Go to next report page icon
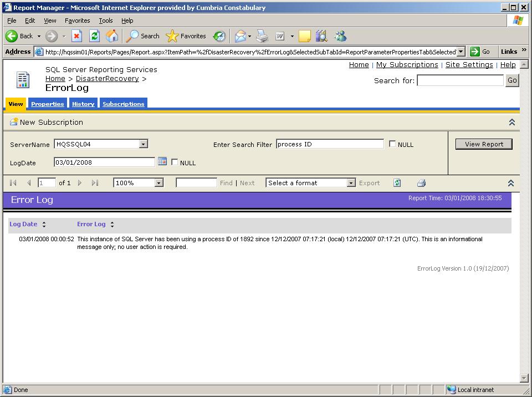 (80, 183)
